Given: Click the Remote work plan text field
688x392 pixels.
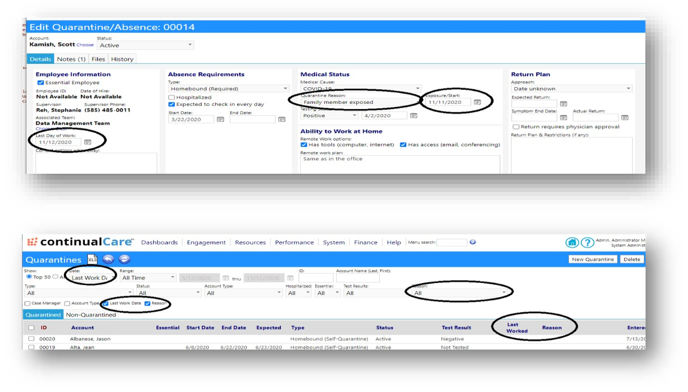Looking at the screenshot, I should 400,164.
